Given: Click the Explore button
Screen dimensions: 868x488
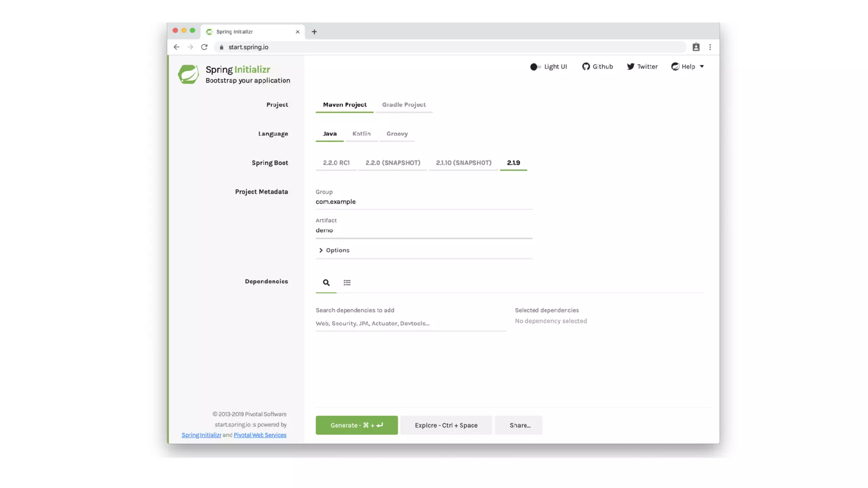Looking at the screenshot, I should pyautogui.click(x=446, y=425).
